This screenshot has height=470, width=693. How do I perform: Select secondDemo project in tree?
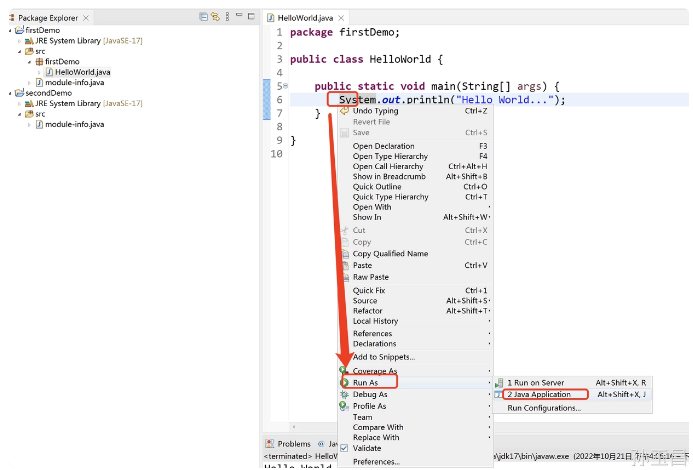pos(48,93)
